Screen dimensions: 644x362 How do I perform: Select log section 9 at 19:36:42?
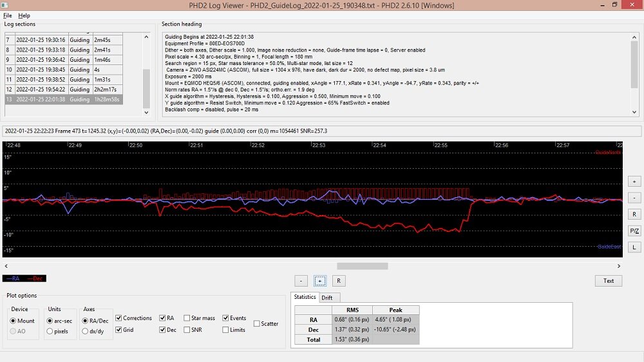[x=64, y=59]
